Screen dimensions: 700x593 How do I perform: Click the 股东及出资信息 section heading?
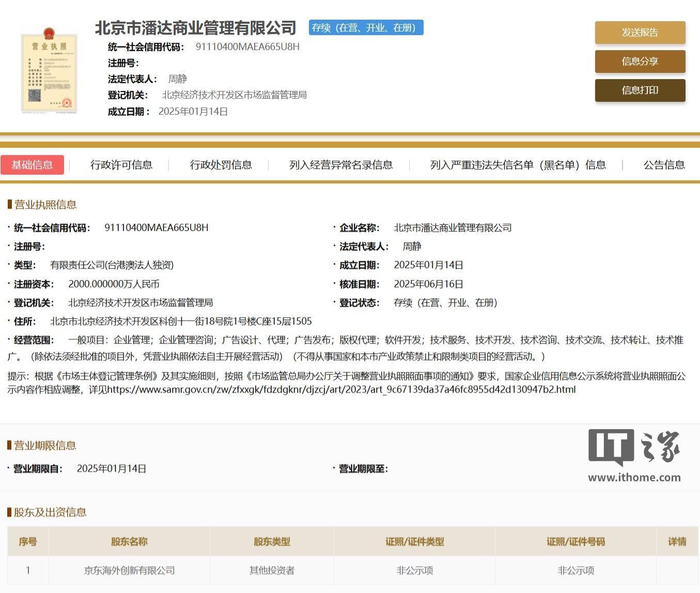click(50, 512)
